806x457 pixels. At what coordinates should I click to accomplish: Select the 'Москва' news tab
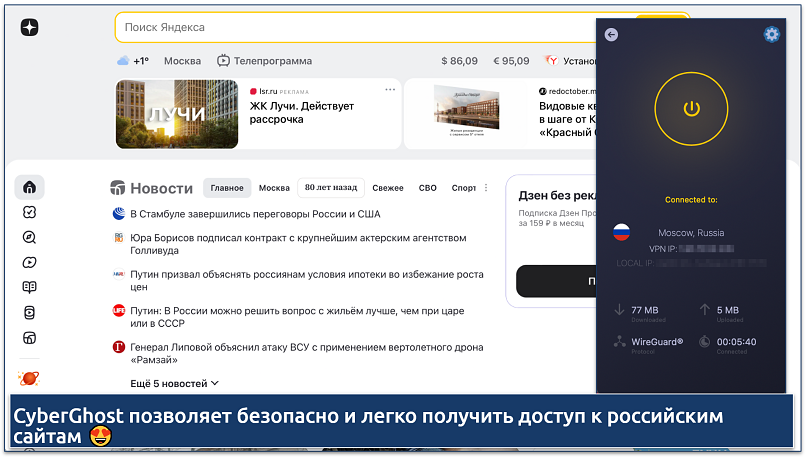click(x=274, y=188)
